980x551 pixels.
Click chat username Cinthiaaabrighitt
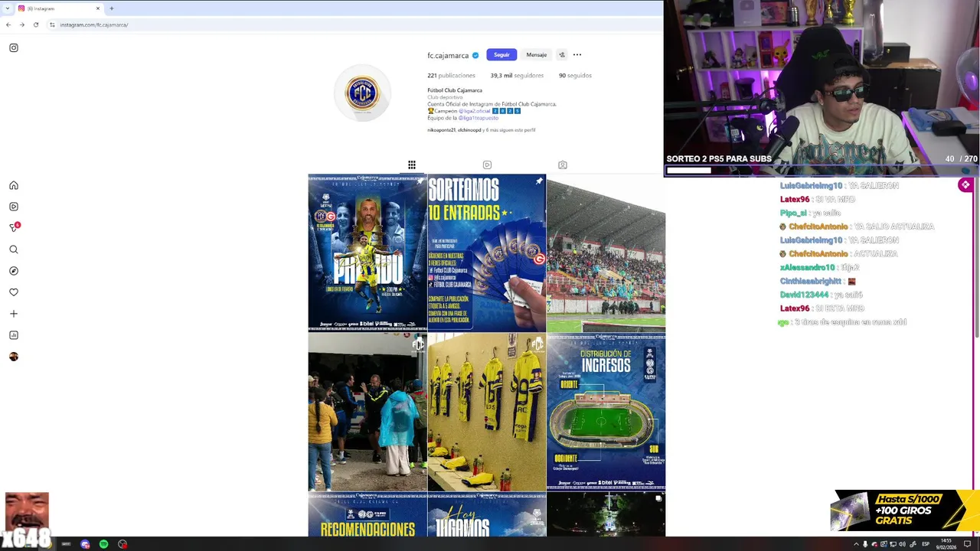(811, 281)
